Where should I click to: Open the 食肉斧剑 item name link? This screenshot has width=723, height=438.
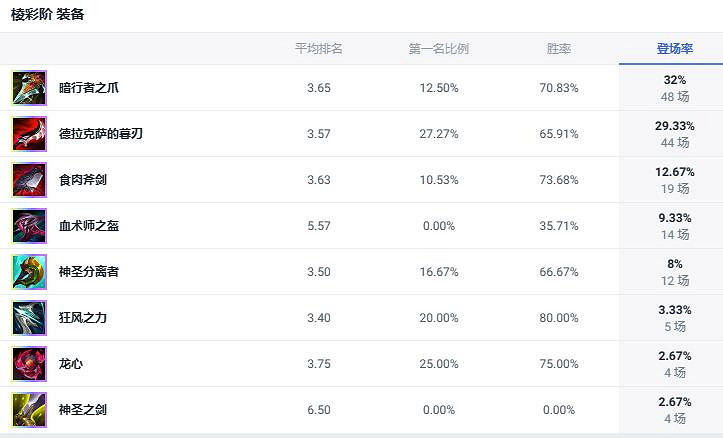83,180
